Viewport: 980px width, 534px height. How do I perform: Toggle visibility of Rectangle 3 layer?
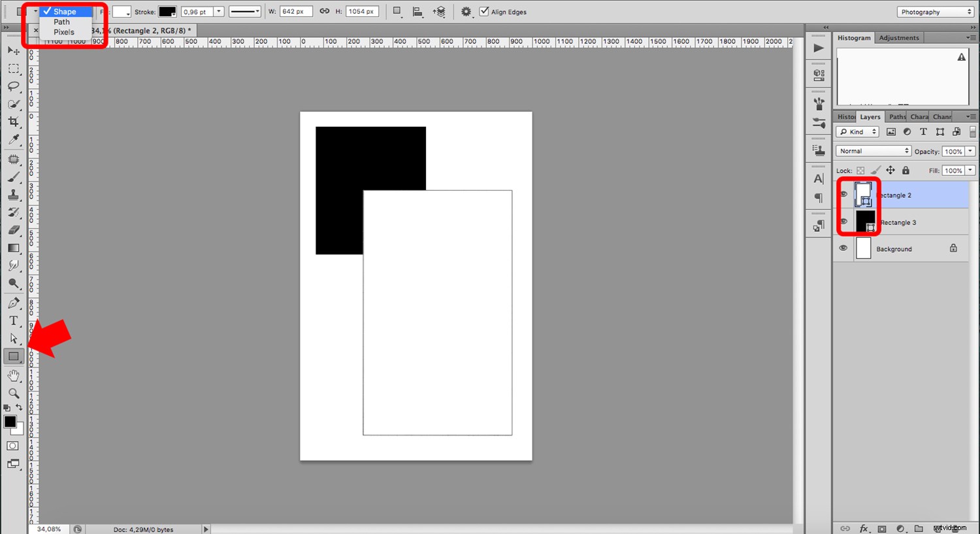click(843, 222)
